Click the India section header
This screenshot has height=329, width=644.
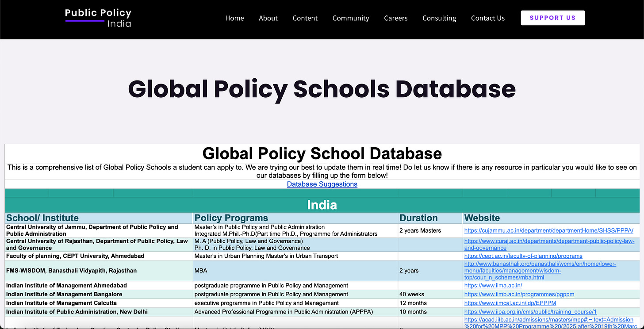[x=322, y=205]
